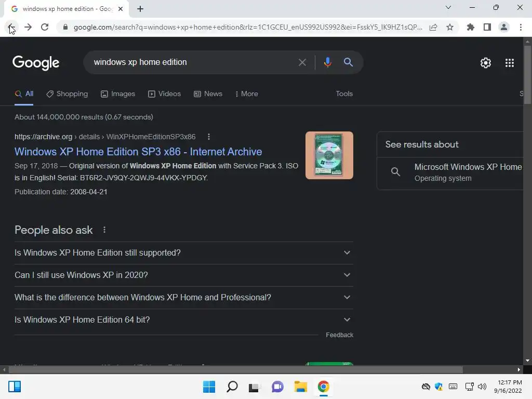Clear the search box with the X icon
Image resolution: width=532 pixels, height=399 pixels.
(x=302, y=62)
